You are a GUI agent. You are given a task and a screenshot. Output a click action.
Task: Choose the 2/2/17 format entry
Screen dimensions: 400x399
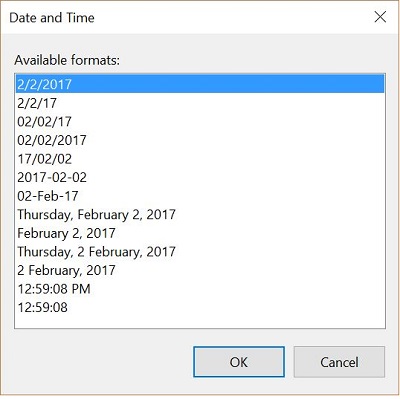(x=200, y=103)
